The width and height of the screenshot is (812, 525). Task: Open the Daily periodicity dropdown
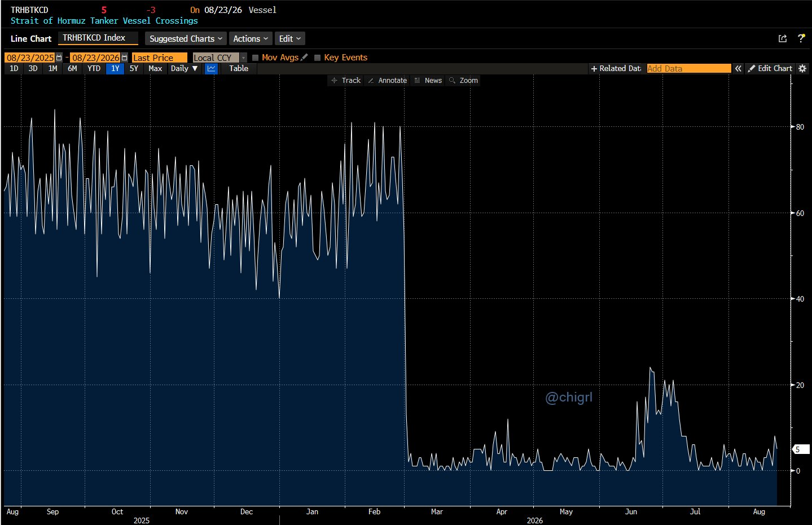[185, 68]
